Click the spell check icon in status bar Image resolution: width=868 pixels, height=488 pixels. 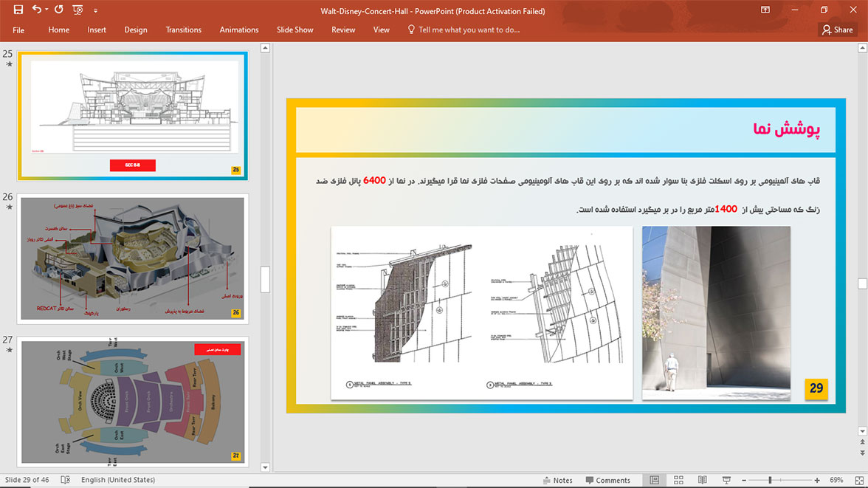[x=65, y=480]
